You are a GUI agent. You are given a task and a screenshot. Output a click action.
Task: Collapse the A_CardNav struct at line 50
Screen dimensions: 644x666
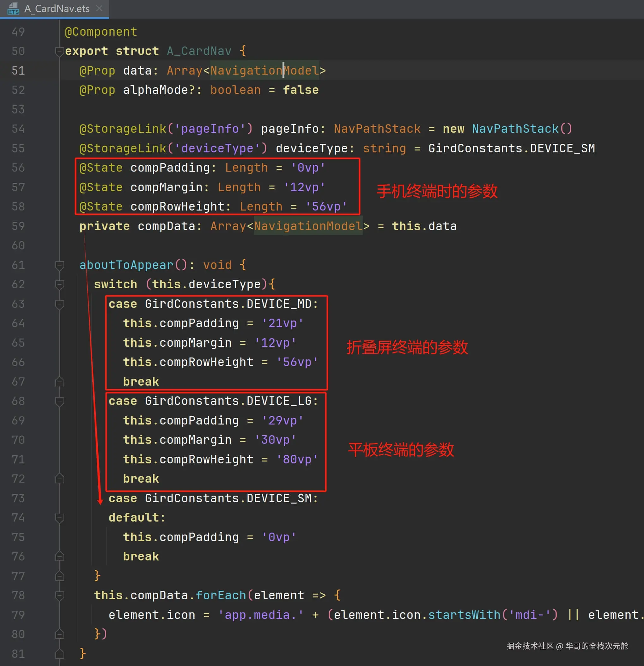[59, 51]
